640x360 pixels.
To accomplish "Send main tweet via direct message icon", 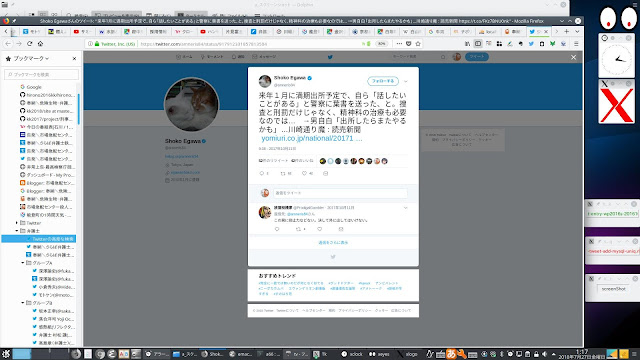I will coord(325,173).
